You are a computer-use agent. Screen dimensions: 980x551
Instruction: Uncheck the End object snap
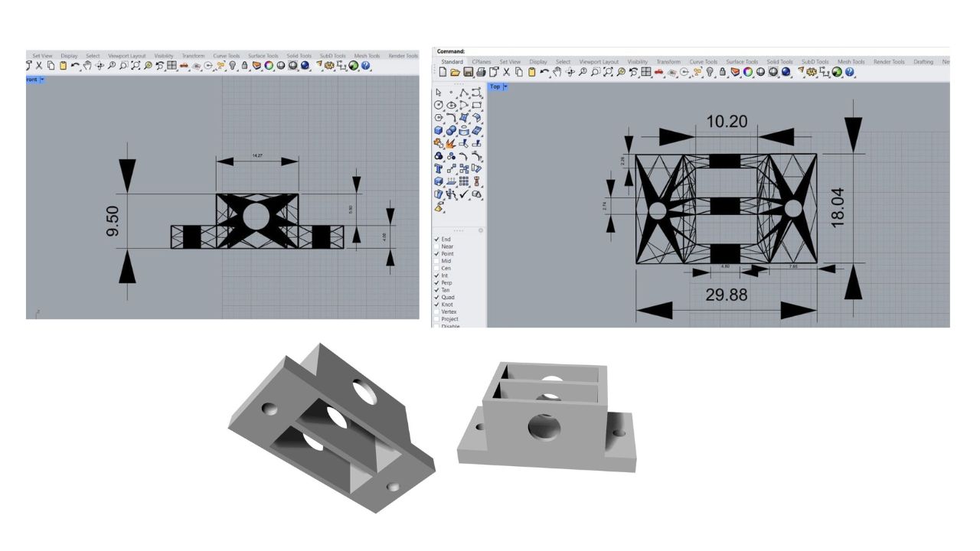pyautogui.click(x=437, y=240)
